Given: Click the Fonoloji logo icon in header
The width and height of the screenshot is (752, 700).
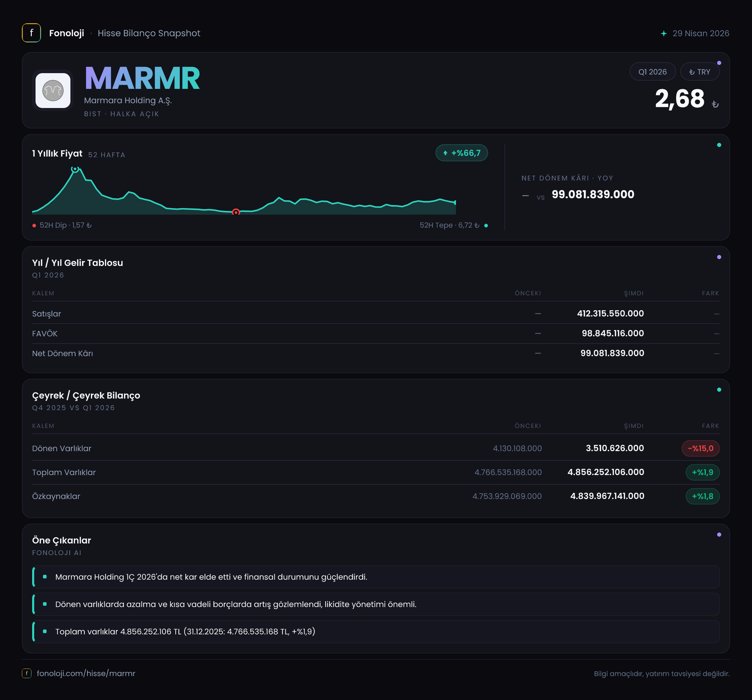Looking at the screenshot, I should [31, 33].
